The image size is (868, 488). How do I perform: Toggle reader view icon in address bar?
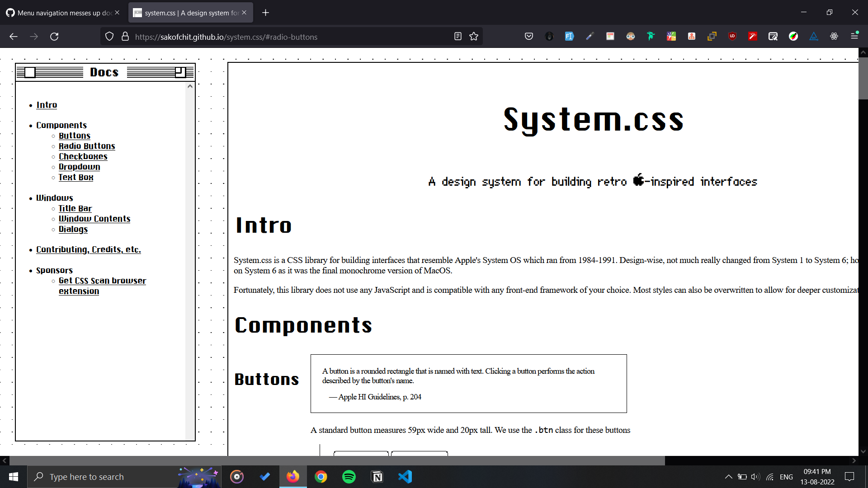pyautogui.click(x=458, y=37)
